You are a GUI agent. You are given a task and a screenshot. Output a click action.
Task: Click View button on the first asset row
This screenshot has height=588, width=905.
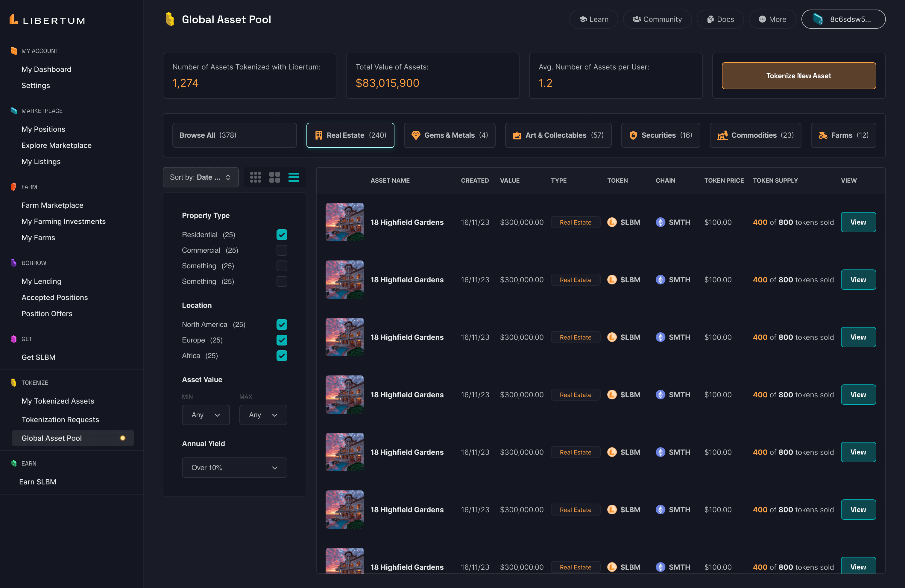click(x=858, y=222)
